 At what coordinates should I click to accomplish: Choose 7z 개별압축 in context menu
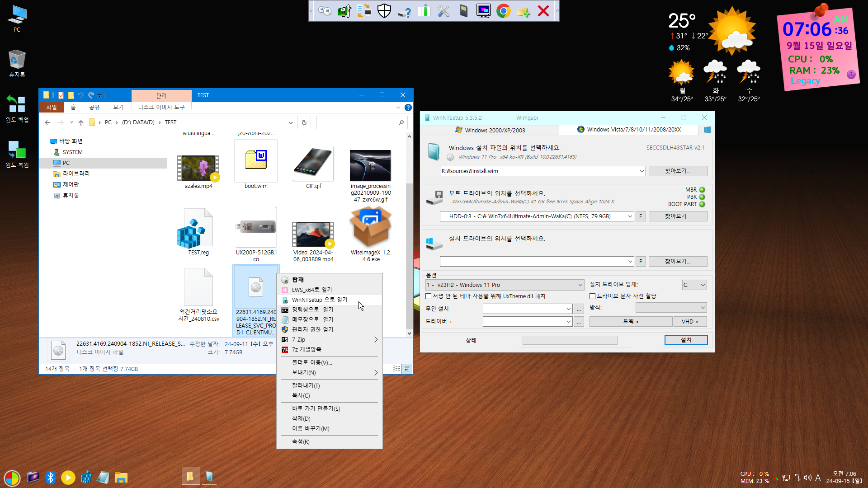[330, 350]
